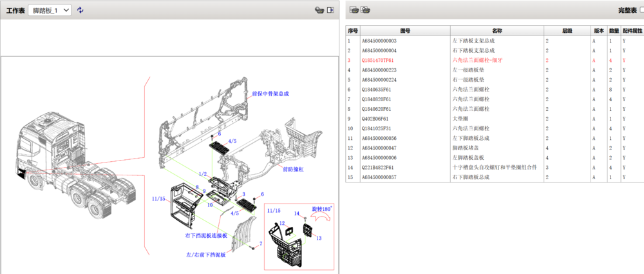Click the 左/右前下挡泥板 diagram label
The image size is (644, 274).
tap(206, 255)
